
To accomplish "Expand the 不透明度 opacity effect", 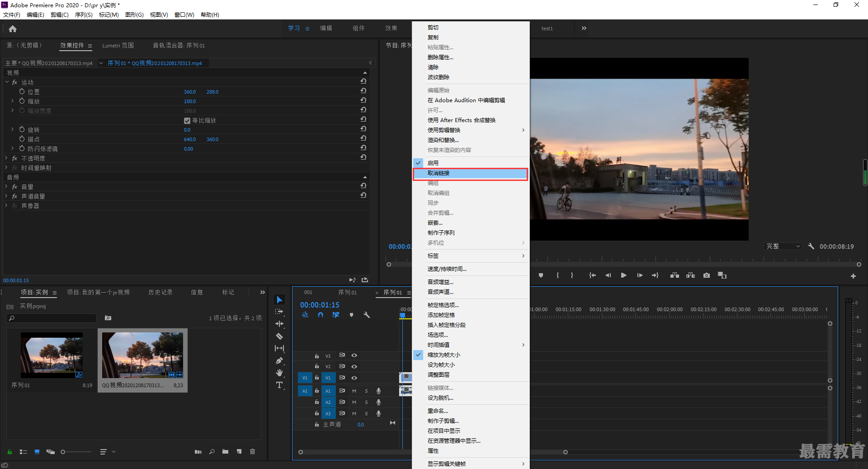I will click(x=6, y=158).
